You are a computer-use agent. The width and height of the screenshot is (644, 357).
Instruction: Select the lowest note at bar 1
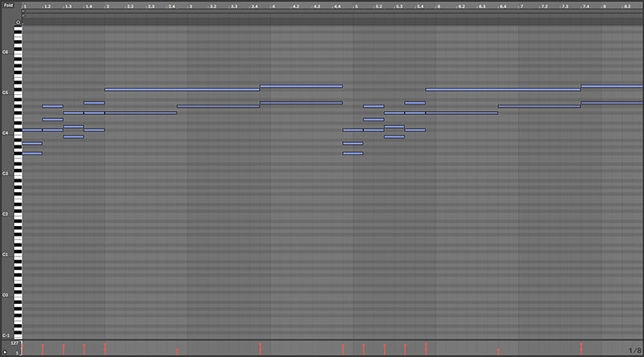click(x=32, y=154)
